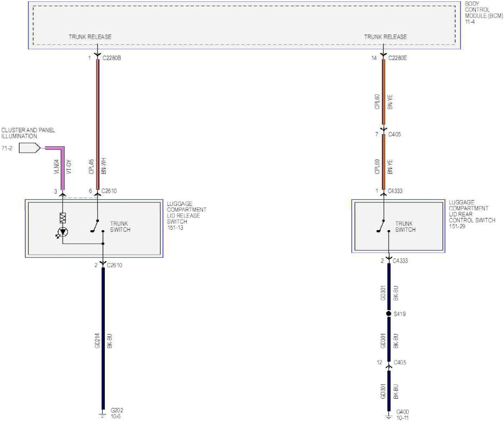The width and height of the screenshot is (504, 421).
Task: Click the C405 label at pin 12
Action: click(x=400, y=363)
